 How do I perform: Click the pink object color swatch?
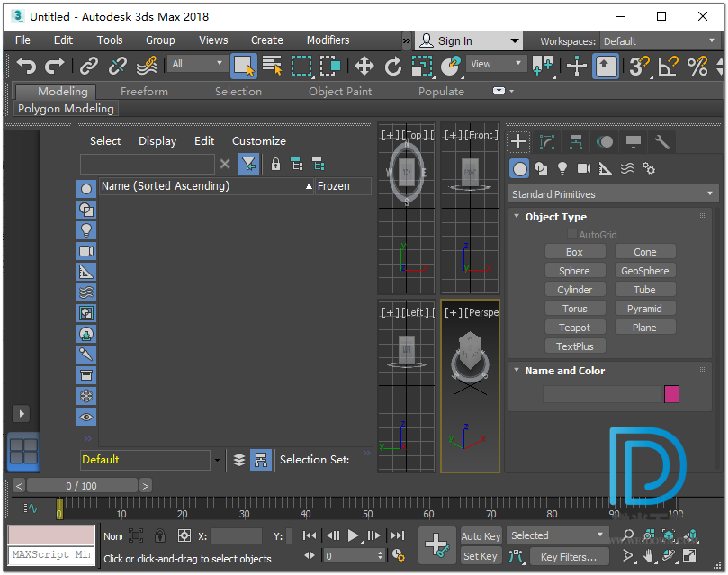coord(671,394)
